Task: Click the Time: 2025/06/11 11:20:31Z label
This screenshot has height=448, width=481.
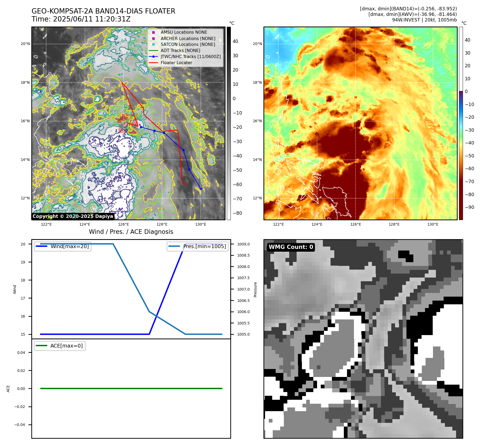Action: click(81, 19)
